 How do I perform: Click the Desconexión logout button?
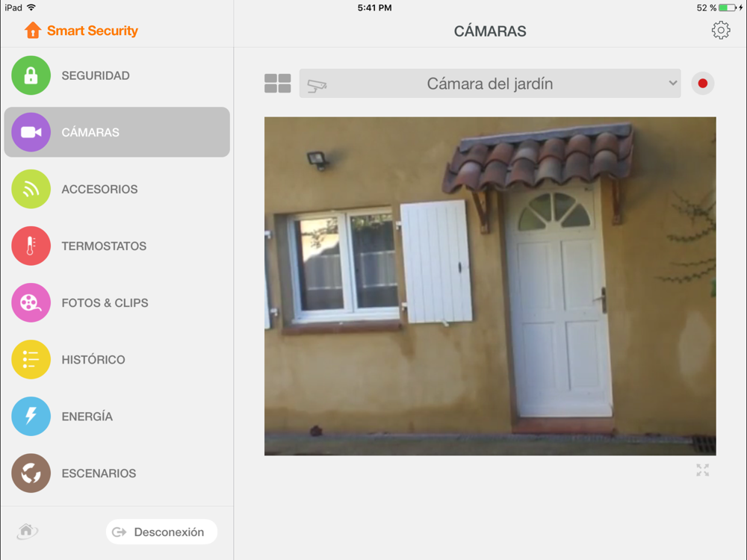pos(162,532)
